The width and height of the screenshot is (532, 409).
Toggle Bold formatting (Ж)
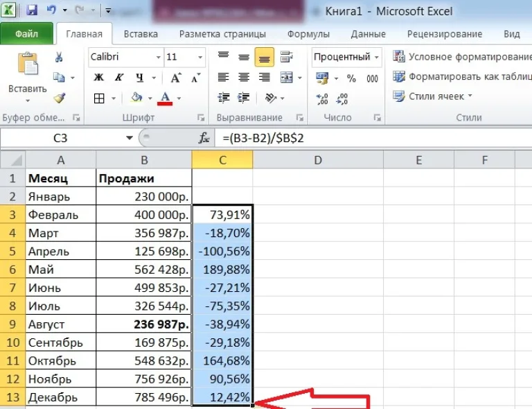click(x=99, y=78)
